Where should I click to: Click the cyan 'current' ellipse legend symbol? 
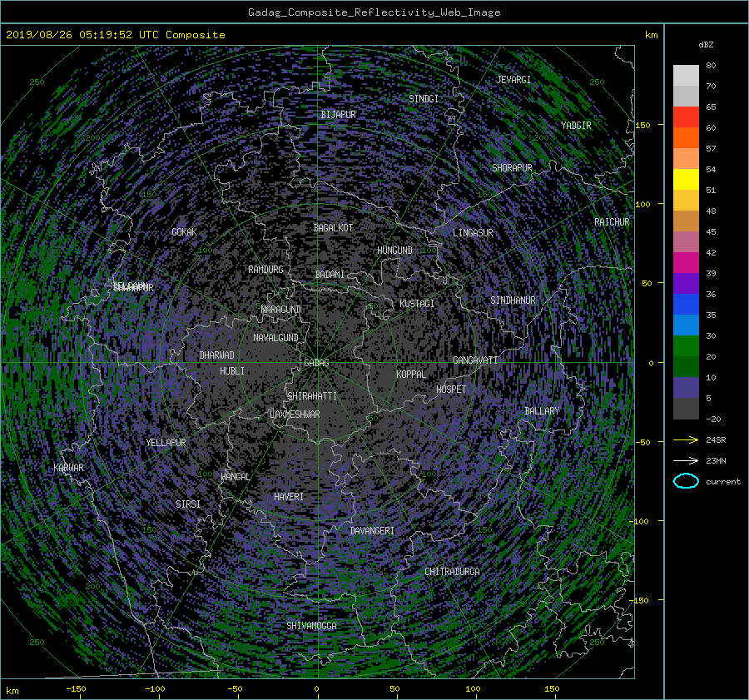[x=686, y=481]
